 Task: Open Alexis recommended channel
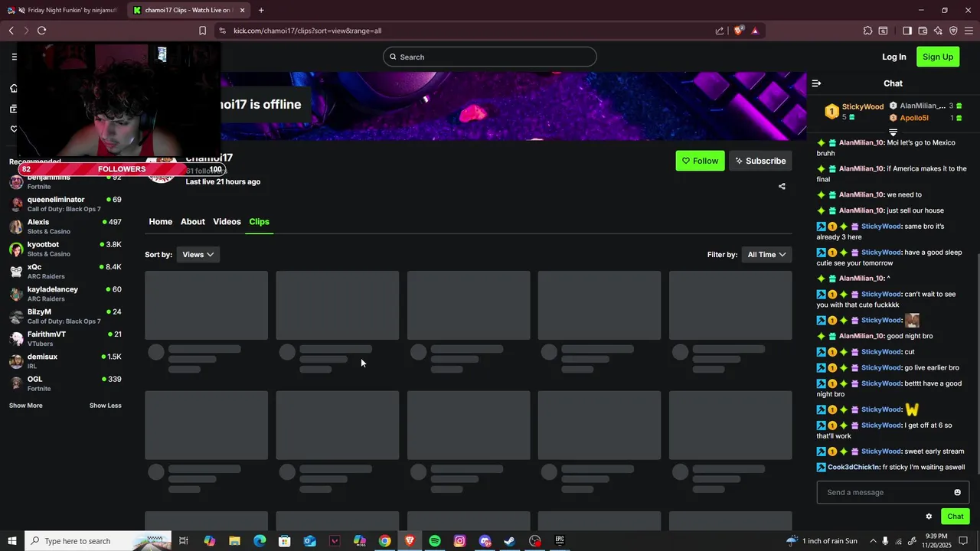[65, 227]
